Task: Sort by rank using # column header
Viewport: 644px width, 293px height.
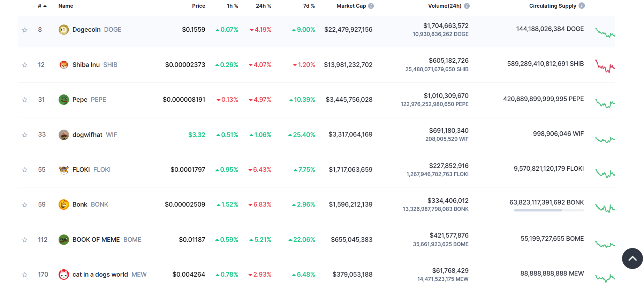Action: pos(42,6)
